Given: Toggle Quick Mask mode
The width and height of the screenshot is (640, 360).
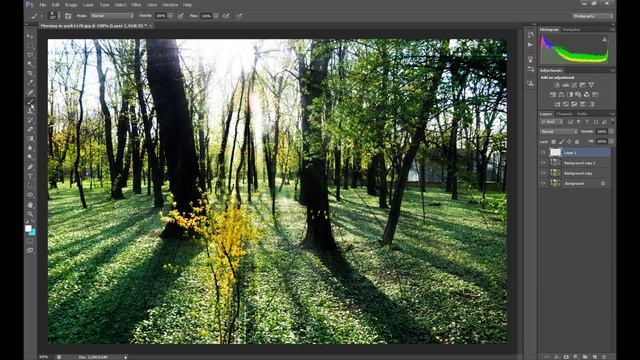Looking at the screenshot, I should [30, 241].
